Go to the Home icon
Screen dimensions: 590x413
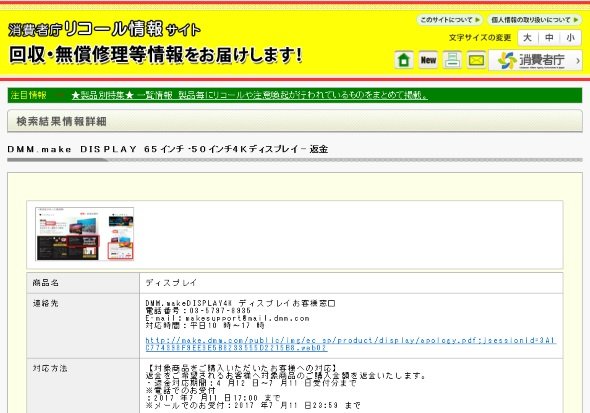404,60
